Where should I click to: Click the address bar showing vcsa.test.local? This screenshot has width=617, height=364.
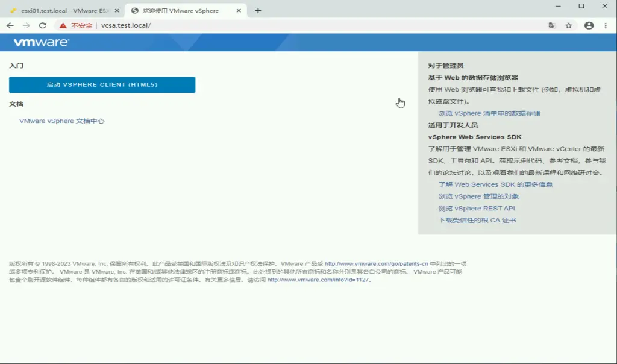coord(301,25)
